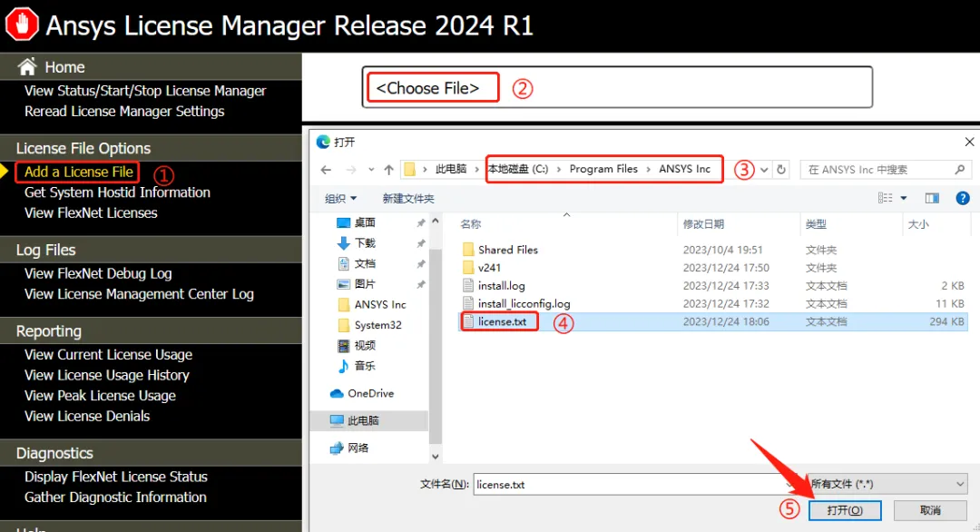Change the view layout icon
The width and height of the screenshot is (980, 532).
click(885, 198)
